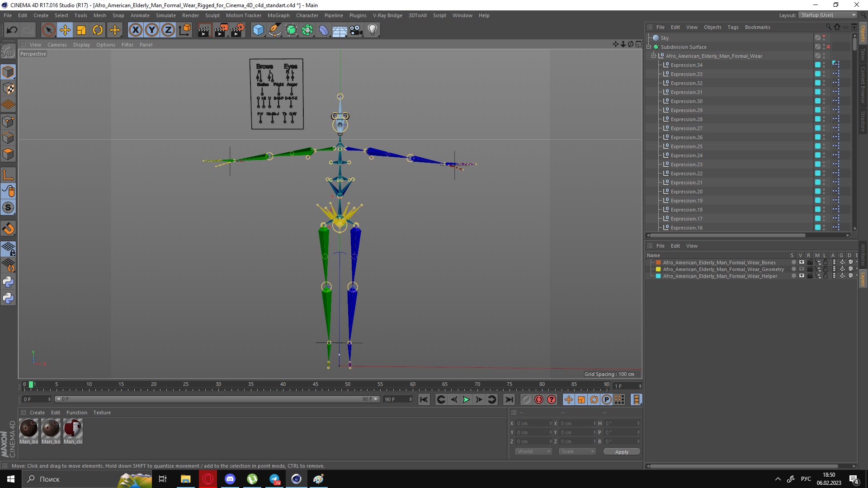Viewport: 868px width, 488px height.
Task: Add a Light object
Action: [x=372, y=30]
